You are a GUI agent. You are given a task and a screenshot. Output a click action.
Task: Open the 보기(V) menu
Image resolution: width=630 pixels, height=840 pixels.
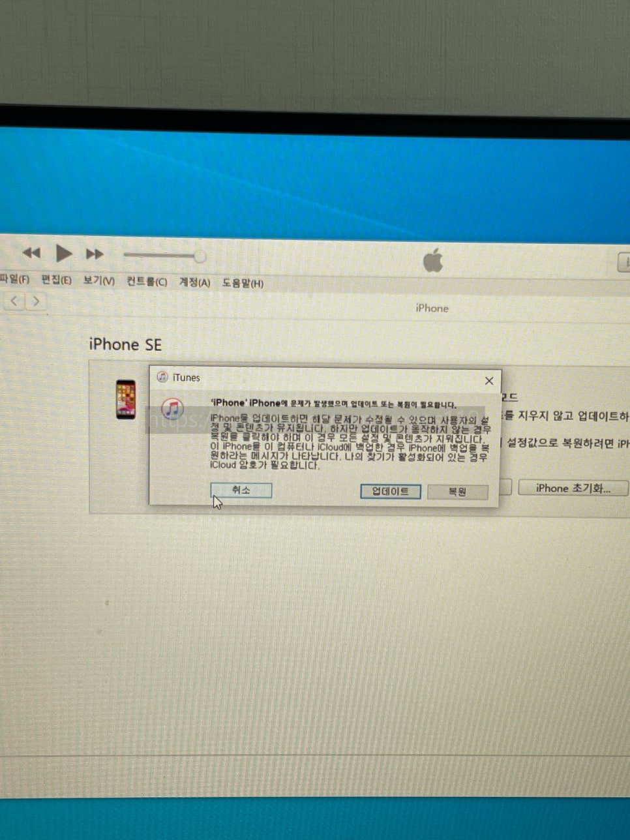pos(99,280)
